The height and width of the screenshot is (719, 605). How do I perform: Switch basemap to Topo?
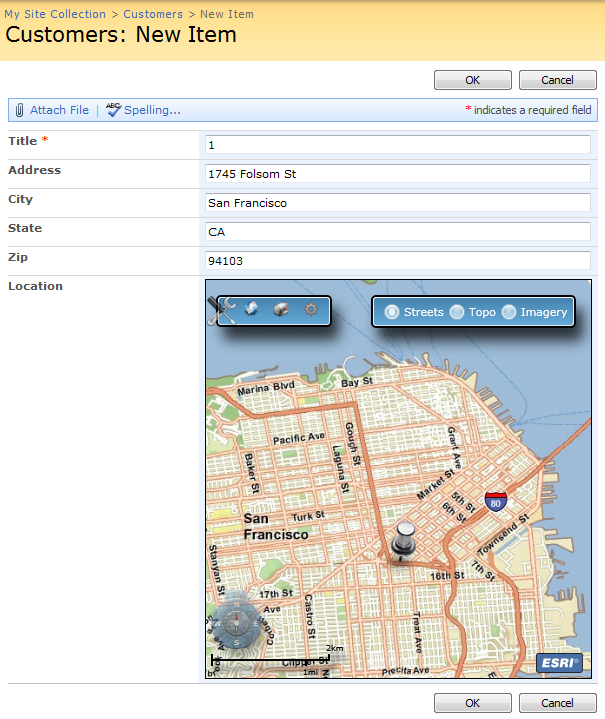coord(457,312)
